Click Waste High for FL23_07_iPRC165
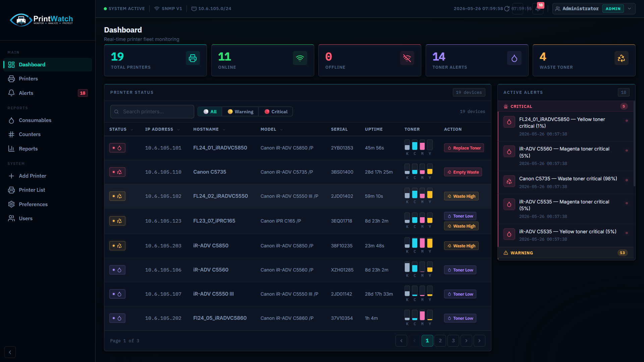 click(461, 226)
